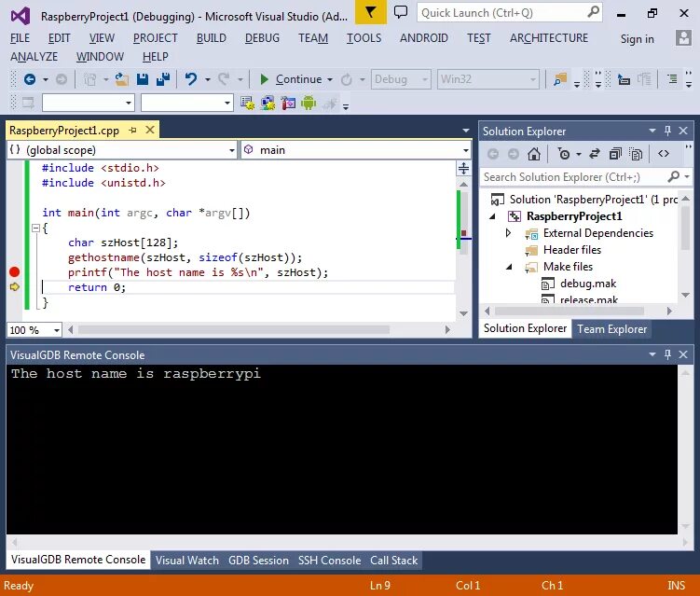The width and height of the screenshot is (700, 596).
Task: Click the Sign in link
Action: coord(637,39)
